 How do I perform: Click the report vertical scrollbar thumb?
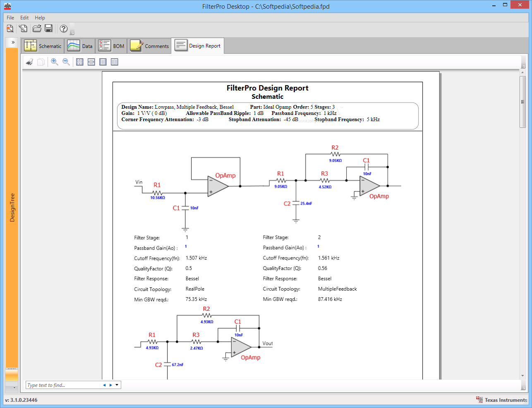(522, 102)
